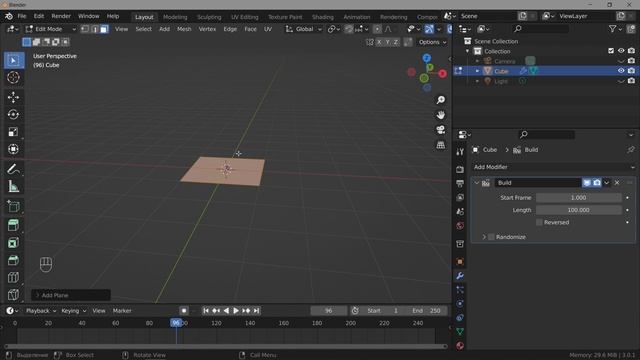
Task: Select the Extrude Region tool
Action: click(13, 225)
